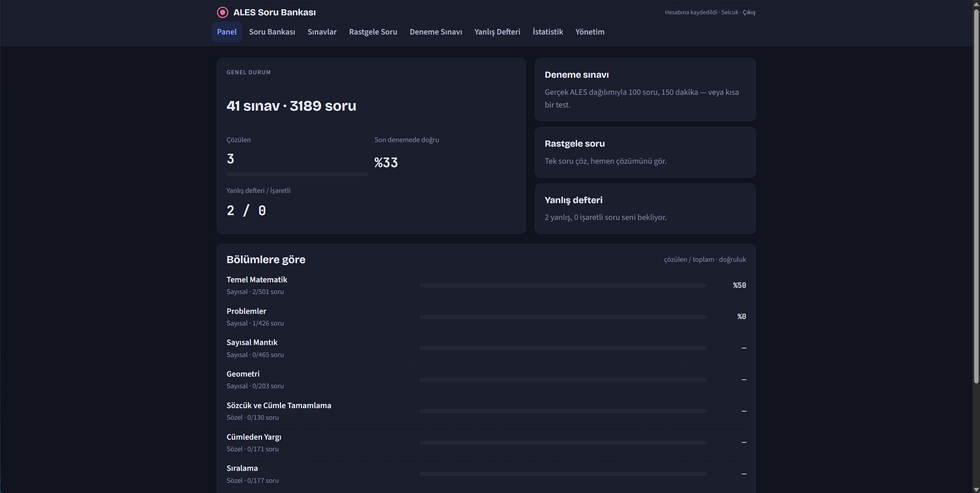Click the Problemler progress bar
The image size is (980, 493).
[x=563, y=317]
